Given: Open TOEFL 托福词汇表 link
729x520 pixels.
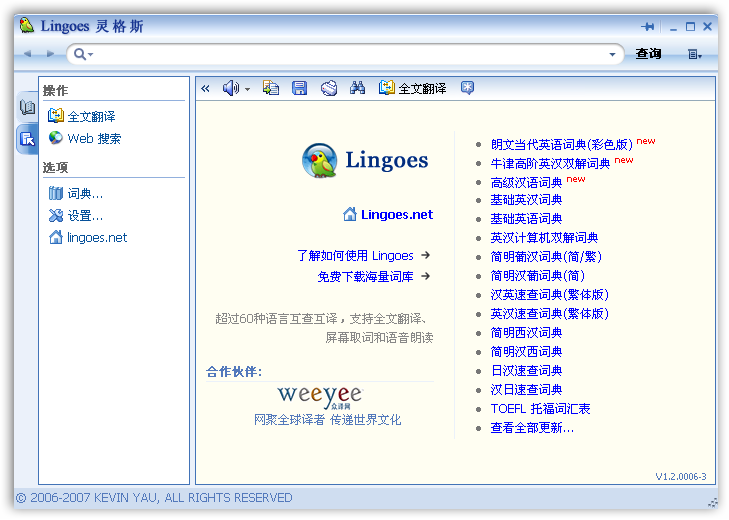Looking at the screenshot, I should pyautogui.click(x=540, y=409).
